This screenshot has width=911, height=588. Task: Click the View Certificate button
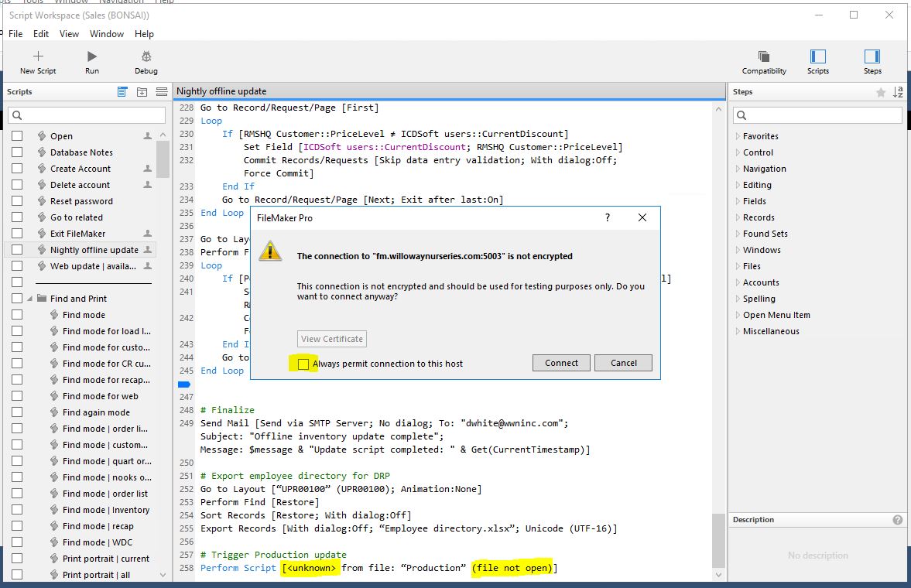click(332, 339)
